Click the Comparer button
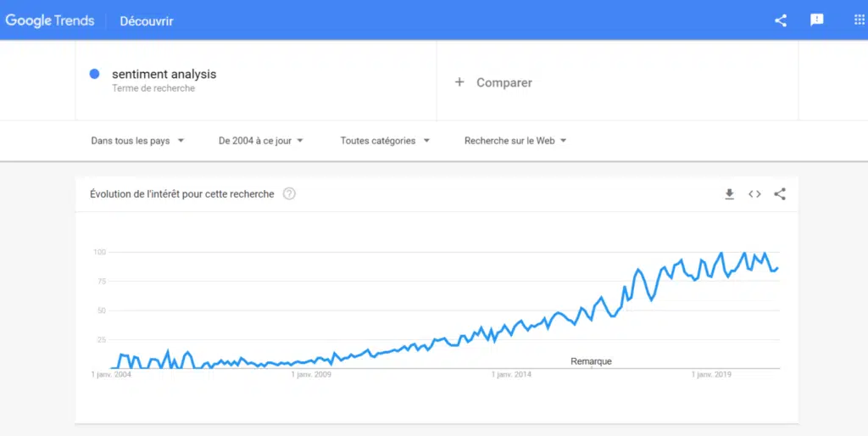 click(x=504, y=82)
